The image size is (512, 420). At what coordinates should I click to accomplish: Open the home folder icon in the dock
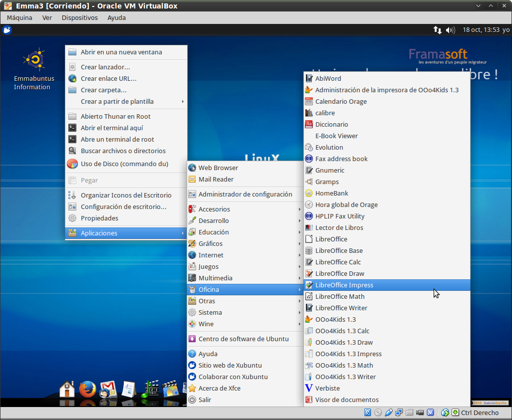[67, 389]
